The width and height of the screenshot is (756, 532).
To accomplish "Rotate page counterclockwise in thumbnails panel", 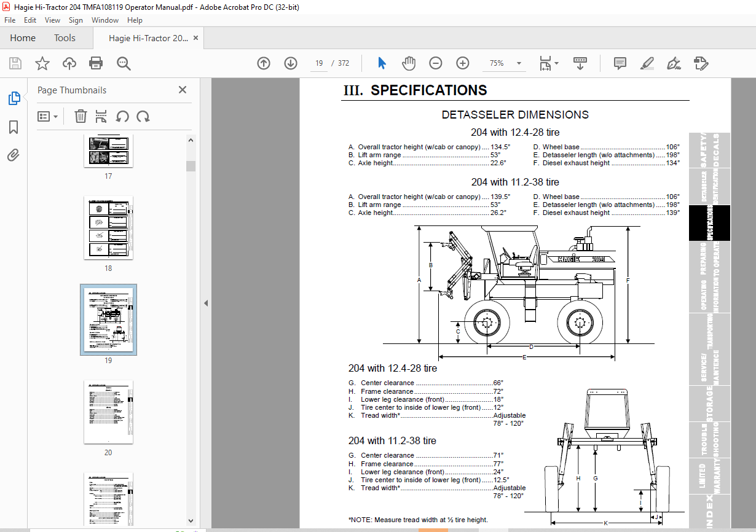I will point(122,116).
